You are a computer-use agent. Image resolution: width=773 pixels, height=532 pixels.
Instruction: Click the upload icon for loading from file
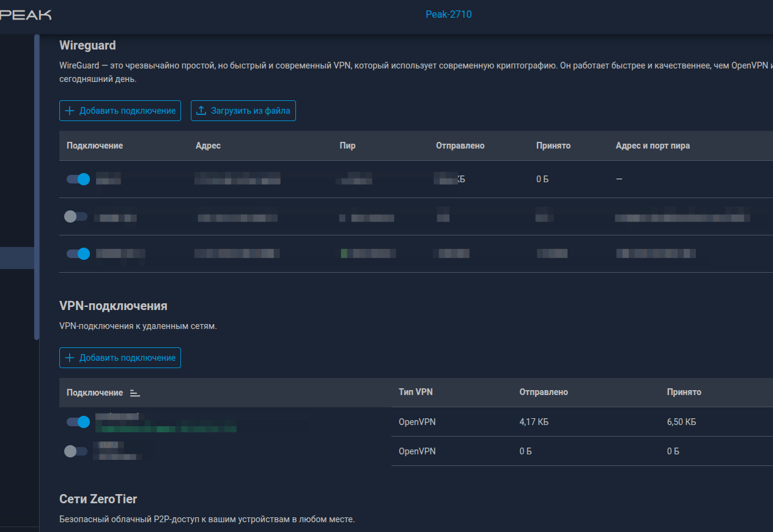pyautogui.click(x=201, y=111)
